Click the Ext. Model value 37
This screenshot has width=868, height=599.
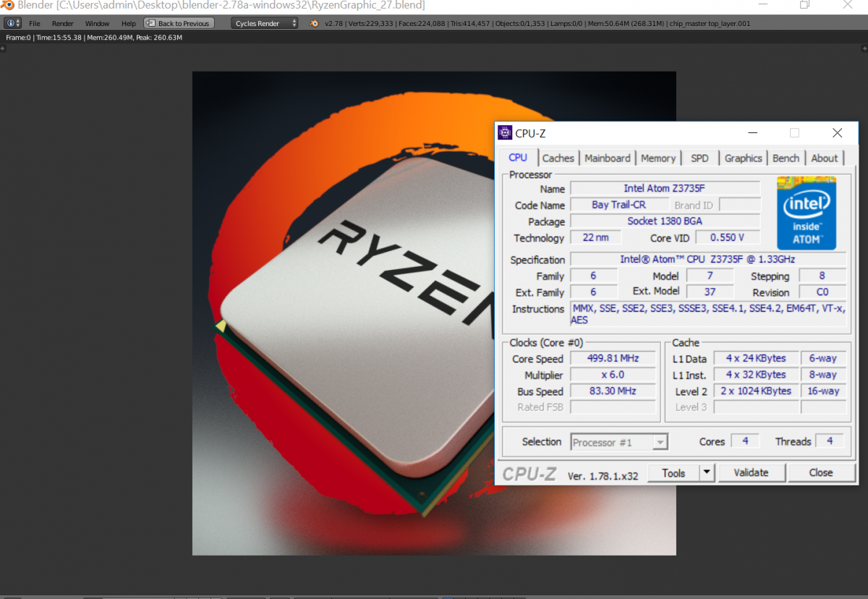[x=710, y=292]
